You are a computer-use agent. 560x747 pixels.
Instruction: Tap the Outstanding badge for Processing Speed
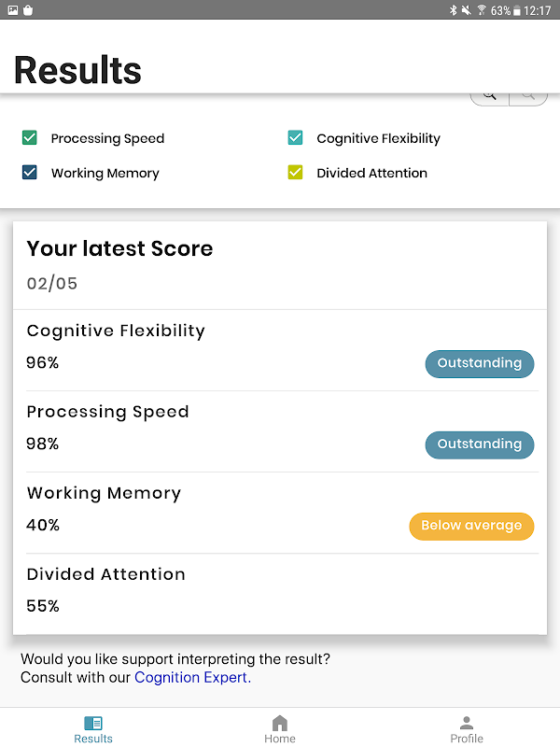[480, 444]
